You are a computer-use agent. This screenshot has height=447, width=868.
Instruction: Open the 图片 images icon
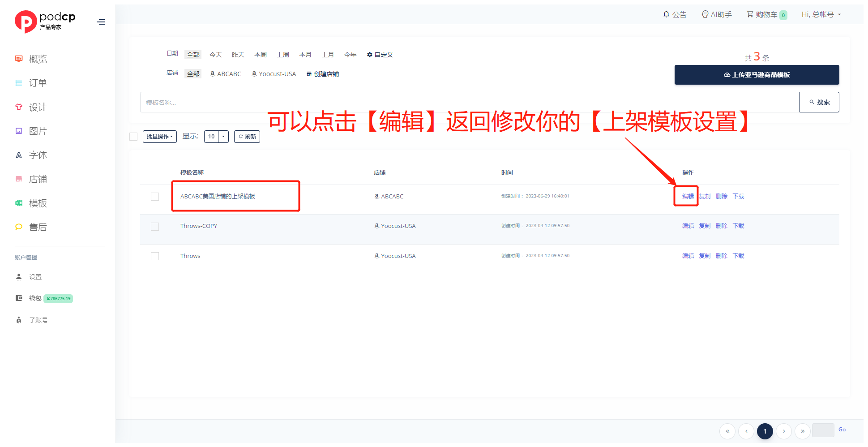[19, 131]
